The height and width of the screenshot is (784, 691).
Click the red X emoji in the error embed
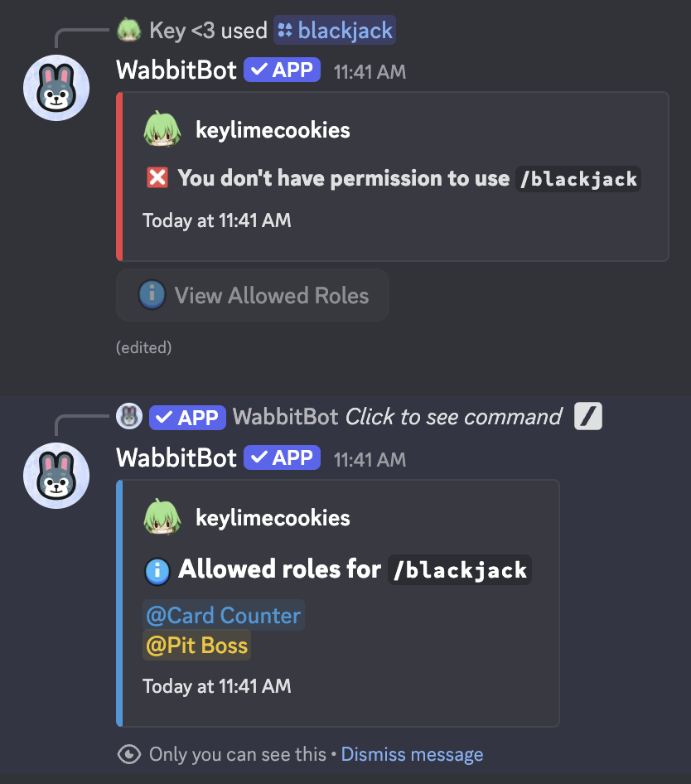(x=157, y=178)
